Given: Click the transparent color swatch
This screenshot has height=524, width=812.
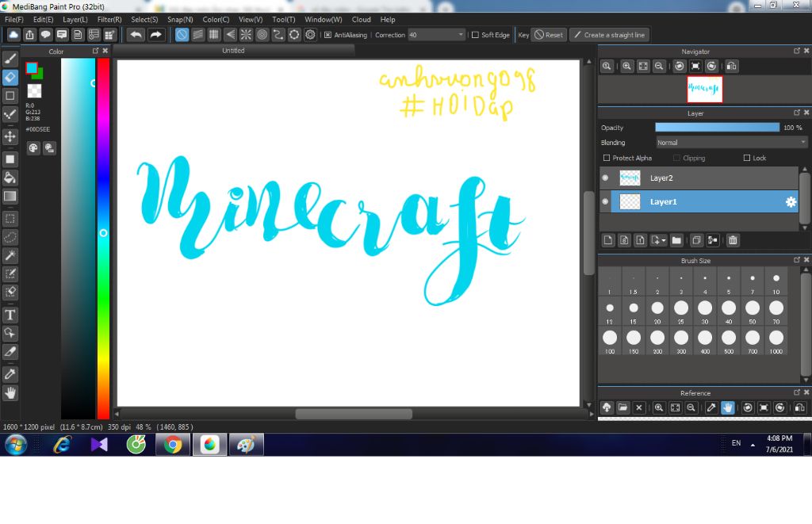Looking at the screenshot, I should pos(34,91).
